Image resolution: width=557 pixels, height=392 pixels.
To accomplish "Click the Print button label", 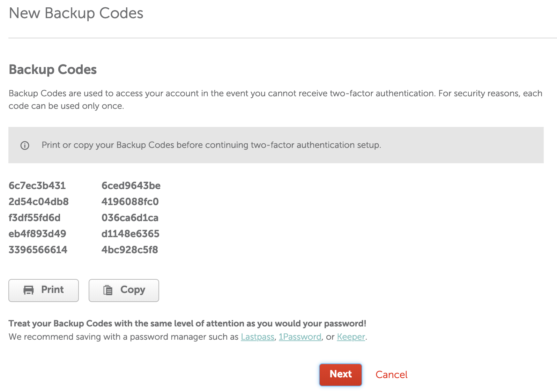I will pos(52,289).
